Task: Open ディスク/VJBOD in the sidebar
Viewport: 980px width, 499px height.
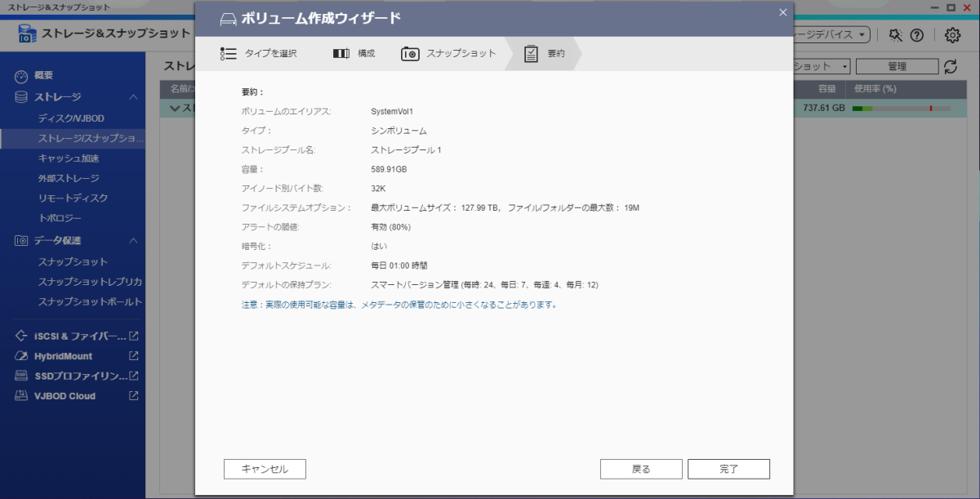Action: 73,118
